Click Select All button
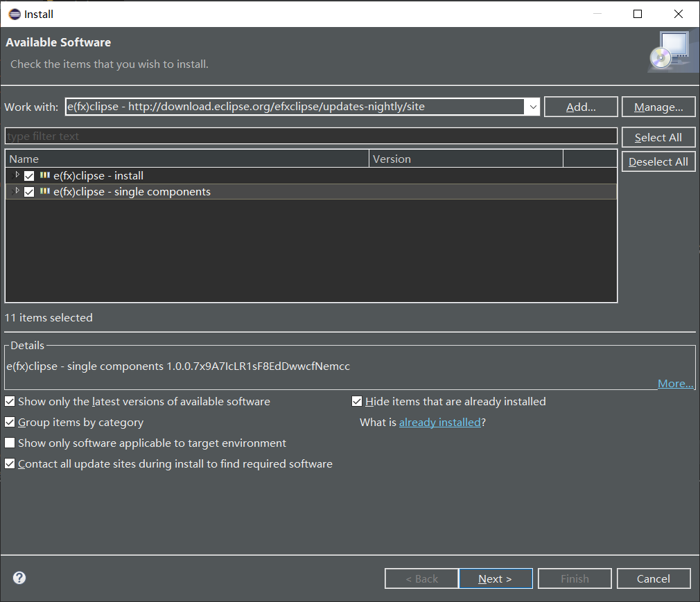700x602 pixels. click(x=658, y=137)
